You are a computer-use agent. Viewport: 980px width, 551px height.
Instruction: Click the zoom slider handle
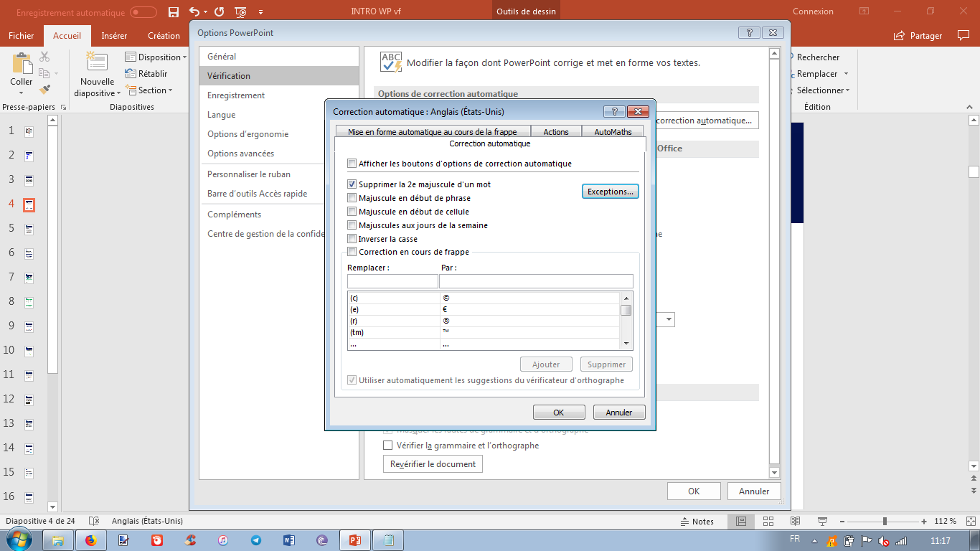[x=885, y=521]
